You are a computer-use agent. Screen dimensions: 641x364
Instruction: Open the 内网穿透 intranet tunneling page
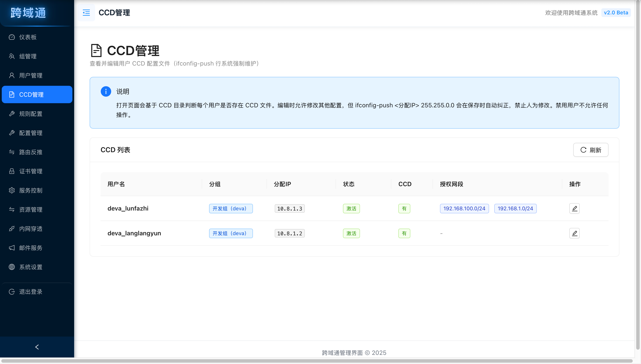point(31,229)
